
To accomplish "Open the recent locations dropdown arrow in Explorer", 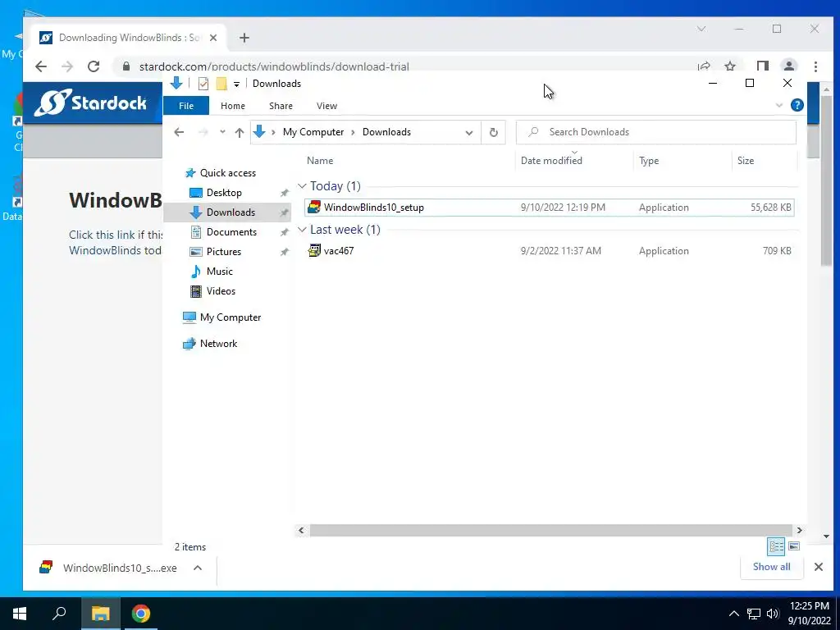I will coord(222,132).
